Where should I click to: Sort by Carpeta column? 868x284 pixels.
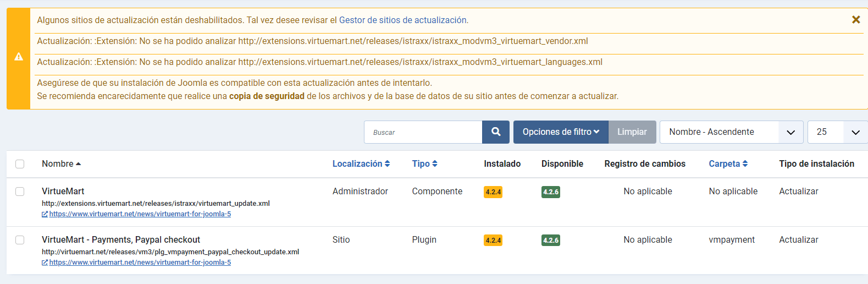728,164
